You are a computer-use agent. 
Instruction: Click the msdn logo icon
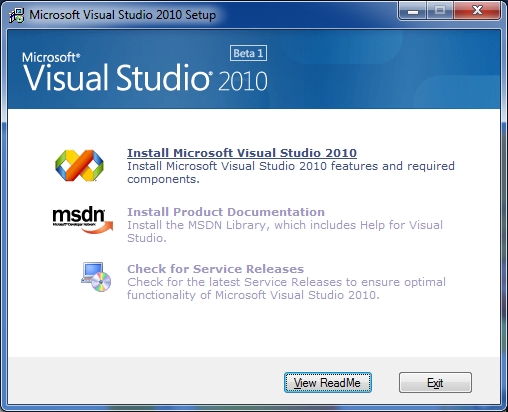(x=83, y=220)
